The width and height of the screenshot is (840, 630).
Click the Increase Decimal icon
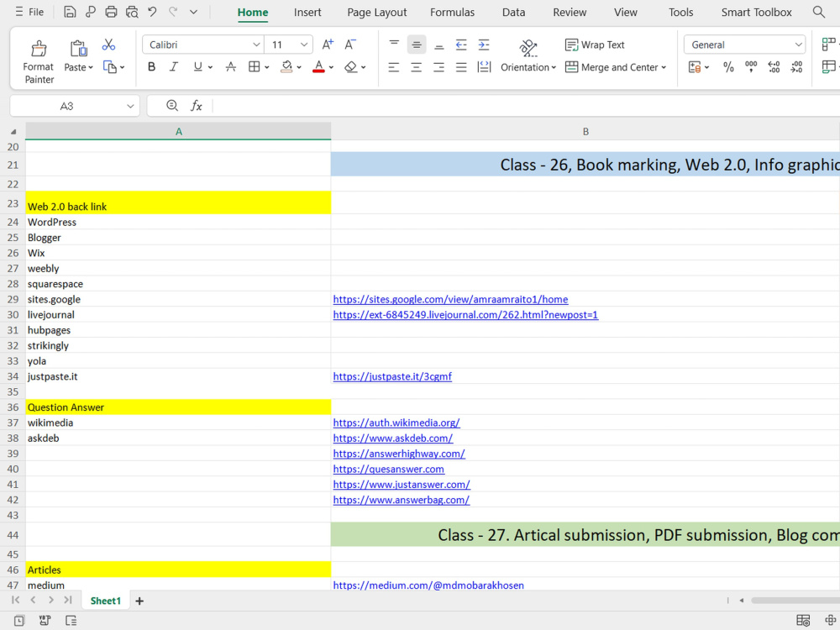click(774, 67)
